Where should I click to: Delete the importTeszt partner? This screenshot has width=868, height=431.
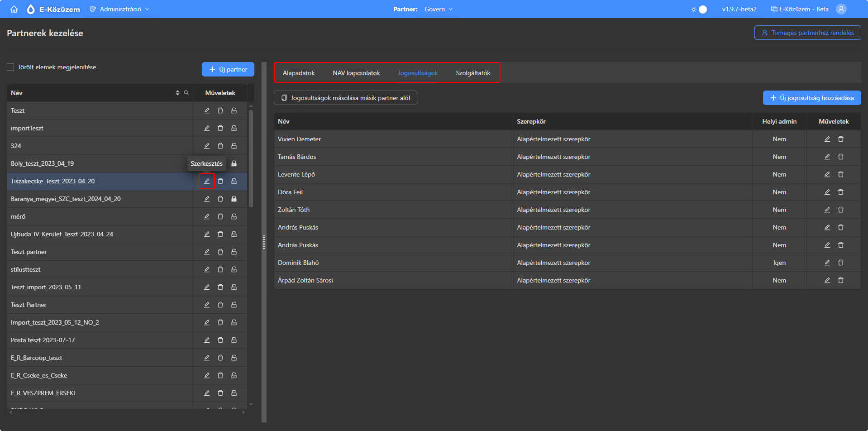(x=220, y=128)
